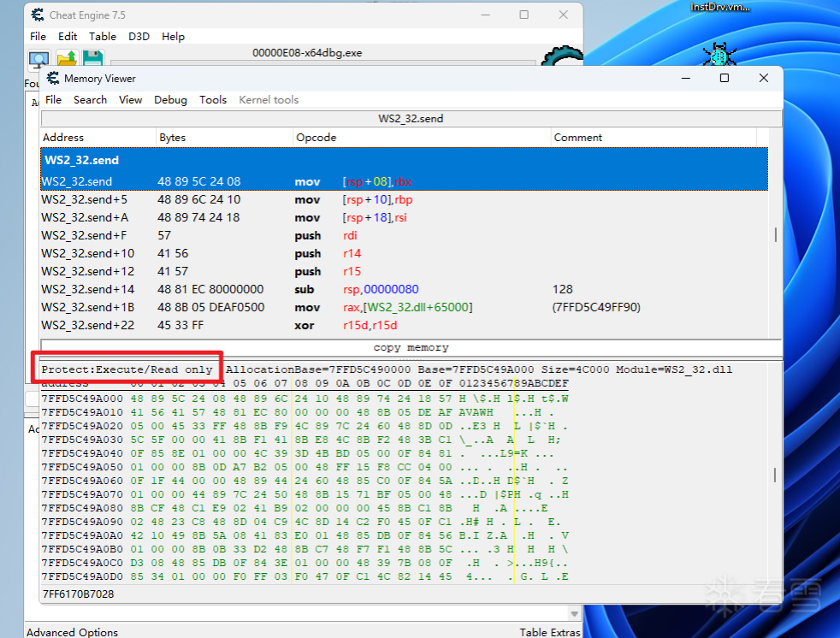Maximize the Cheat Engine 7.5 window
The image size is (840, 638).
[x=524, y=15]
